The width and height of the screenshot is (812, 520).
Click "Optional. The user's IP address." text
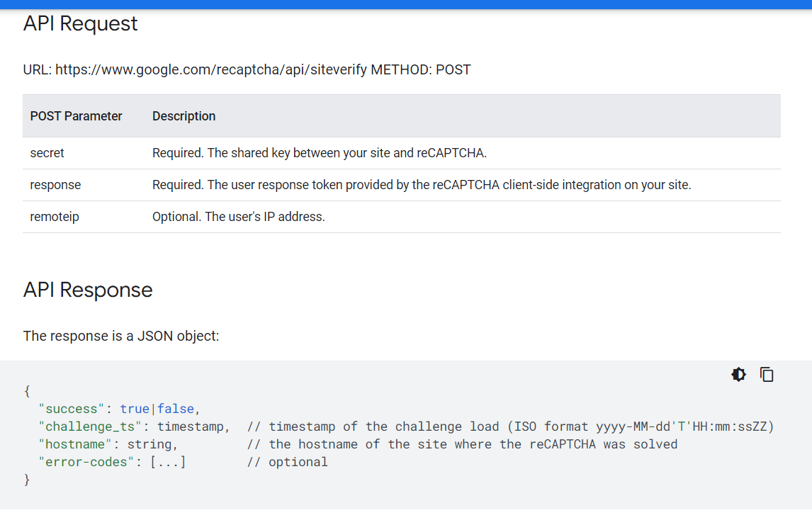coord(239,217)
